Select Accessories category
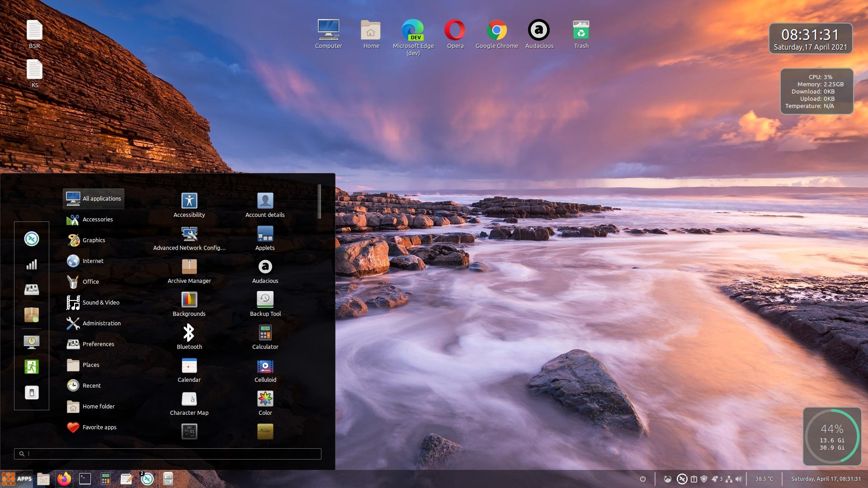Screen dimensions: 868x488 click(x=94, y=219)
